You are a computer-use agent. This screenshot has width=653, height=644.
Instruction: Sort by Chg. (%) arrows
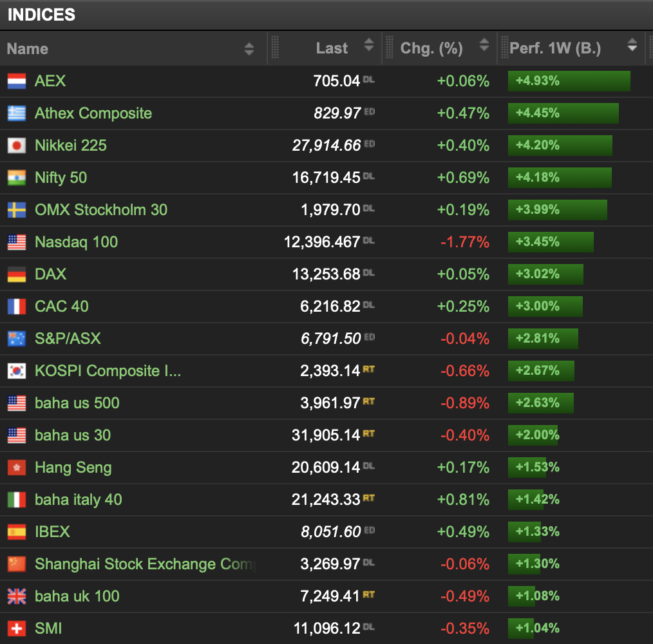[x=484, y=44]
